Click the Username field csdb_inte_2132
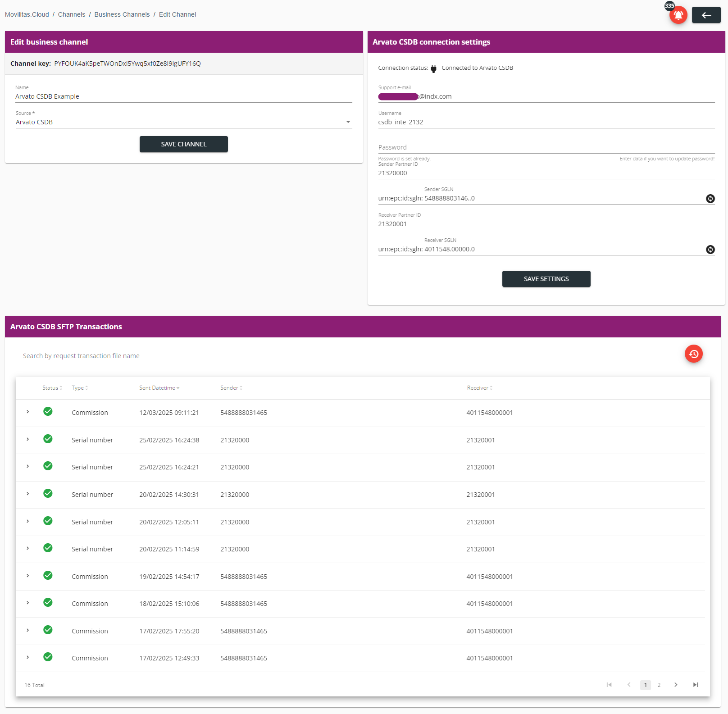Image resolution: width=728 pixels, height=714 pixels. 546,122
